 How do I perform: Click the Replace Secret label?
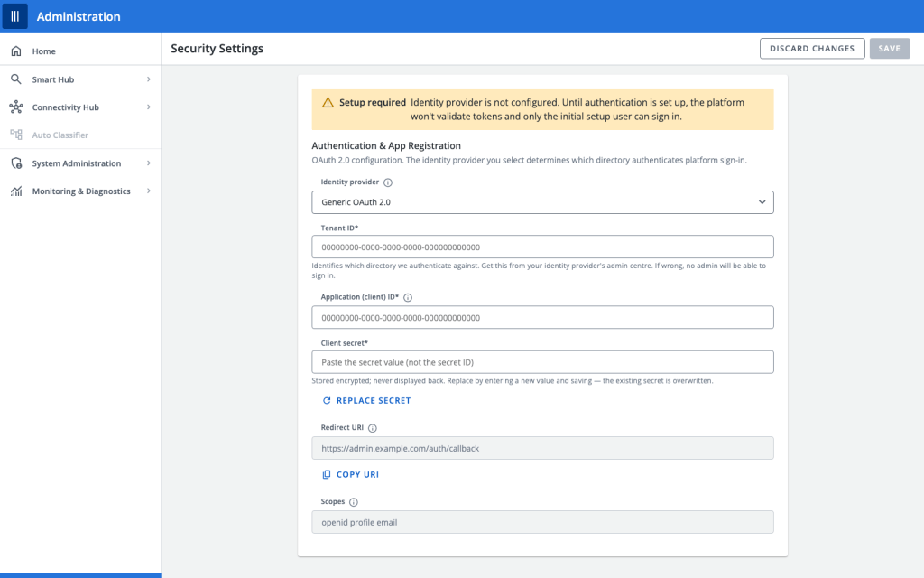click(374, 400)
